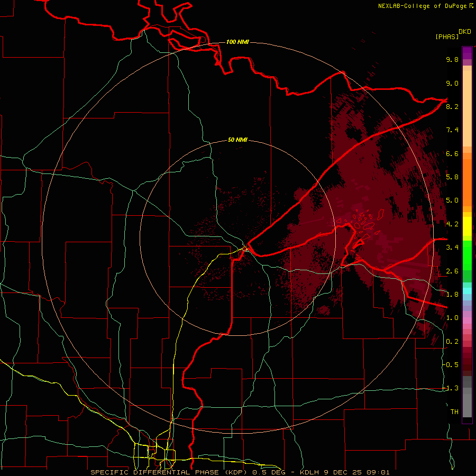The image size is (476, 476).
Task: Click the 100 NMI range ring label
Action: (237, 42)
